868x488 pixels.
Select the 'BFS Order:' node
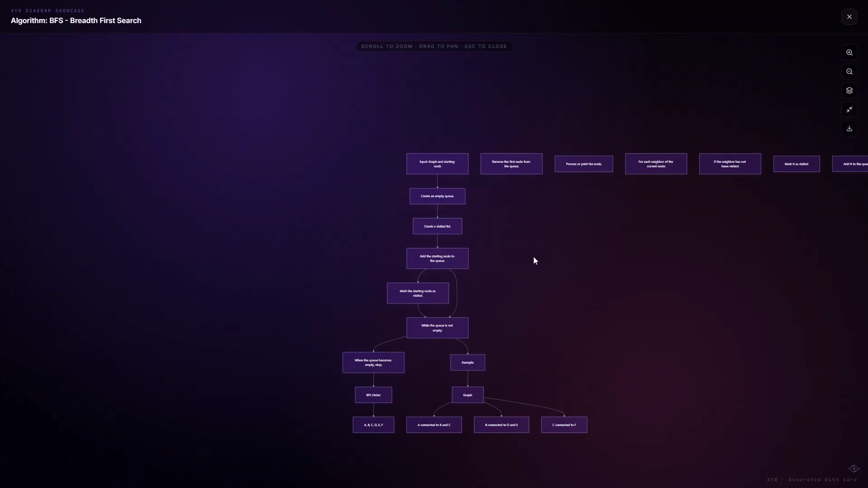pyautogui.click(x=373, y=395)
